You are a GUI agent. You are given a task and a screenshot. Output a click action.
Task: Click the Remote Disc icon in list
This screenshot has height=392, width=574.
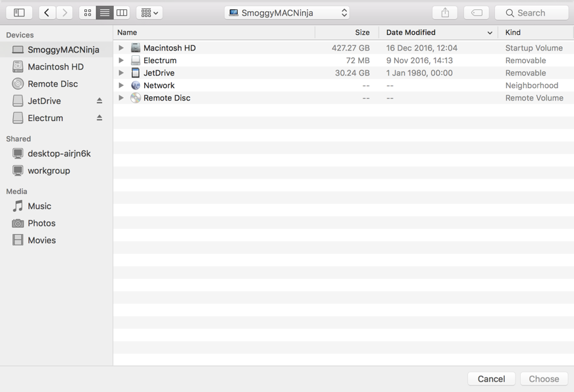[x=136, y=97]
